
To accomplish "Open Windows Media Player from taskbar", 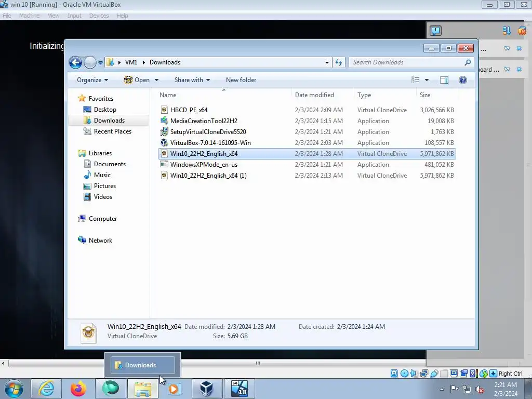I will (x=174, y=389).
